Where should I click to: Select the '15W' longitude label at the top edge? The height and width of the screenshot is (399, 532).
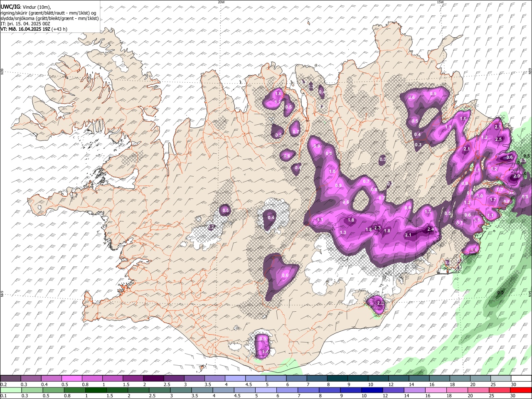(x=440, y=2)
